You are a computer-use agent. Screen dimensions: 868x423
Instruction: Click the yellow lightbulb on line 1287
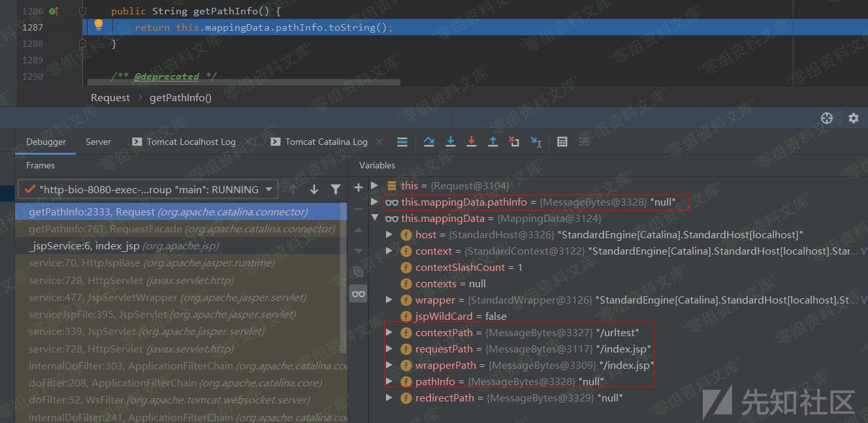point(99,25)
